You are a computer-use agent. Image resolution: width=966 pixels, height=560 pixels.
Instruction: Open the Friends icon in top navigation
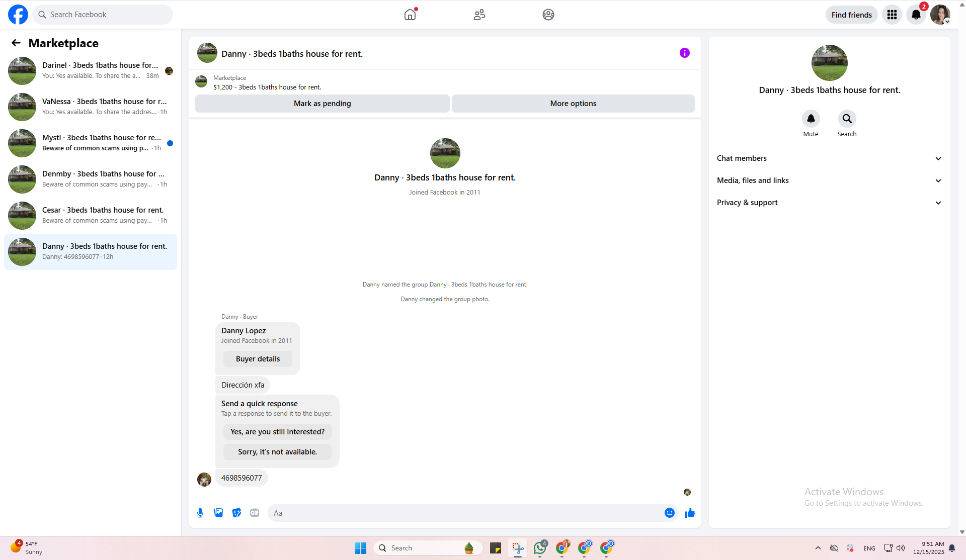point(479,15)
